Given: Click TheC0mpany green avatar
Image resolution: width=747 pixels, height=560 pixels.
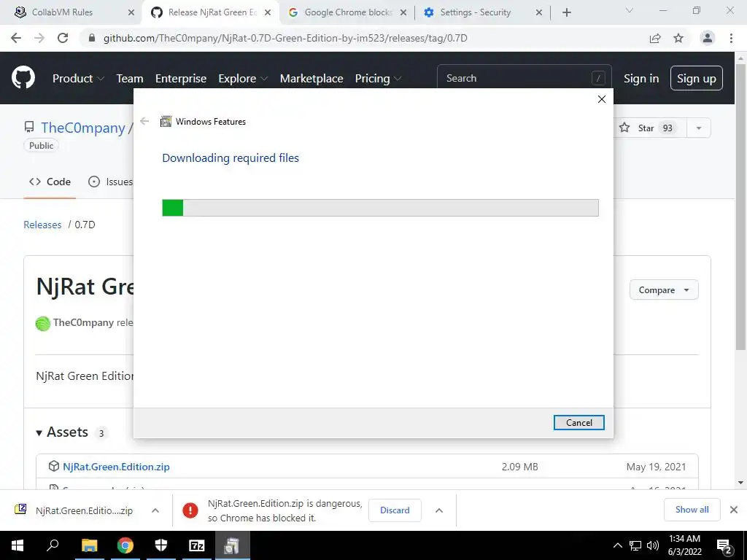Looking at the screenshot, I should (x=43, y=323).
